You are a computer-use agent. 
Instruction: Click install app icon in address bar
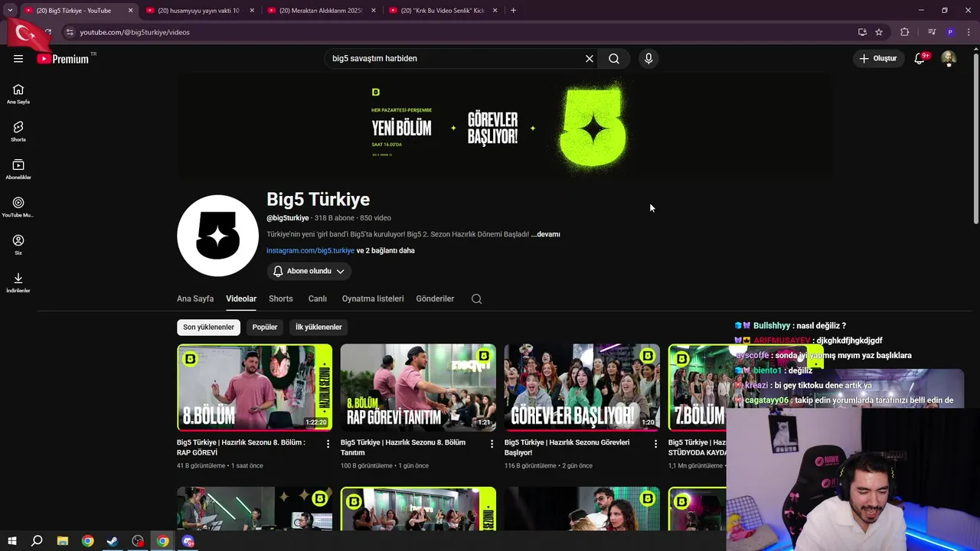pyautogui.click(x=862, y=32)
